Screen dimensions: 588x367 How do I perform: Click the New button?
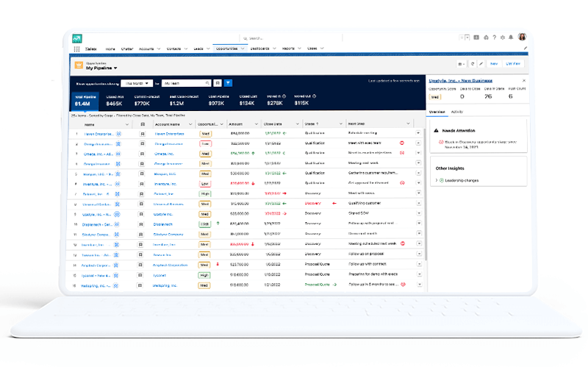click(x=494, y=64)
